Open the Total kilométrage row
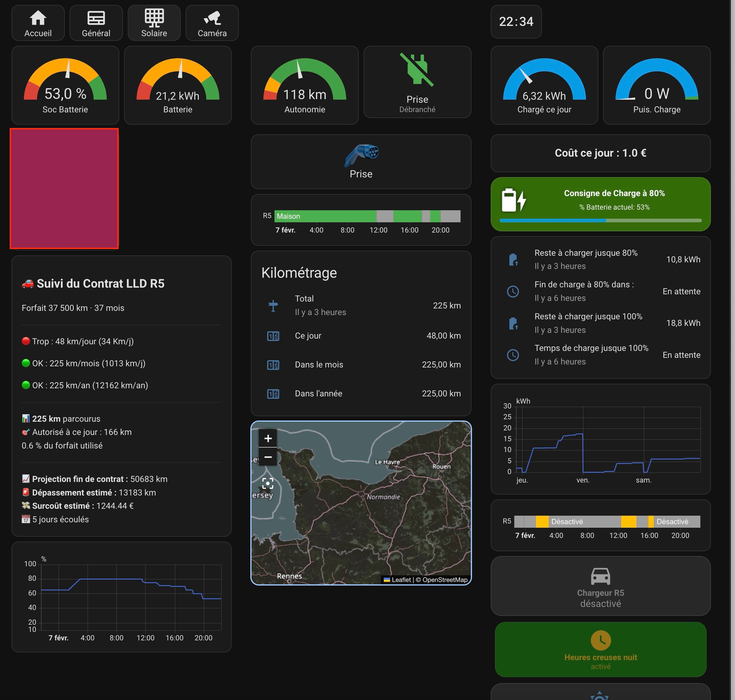735x700 pixels. 361,305
